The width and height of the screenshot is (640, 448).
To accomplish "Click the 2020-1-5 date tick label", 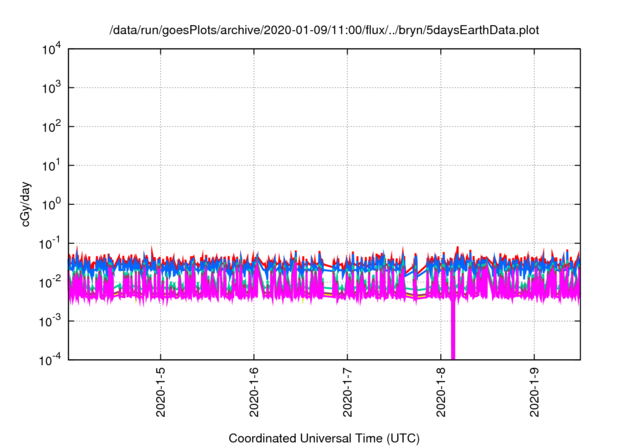I will [161, 392].
